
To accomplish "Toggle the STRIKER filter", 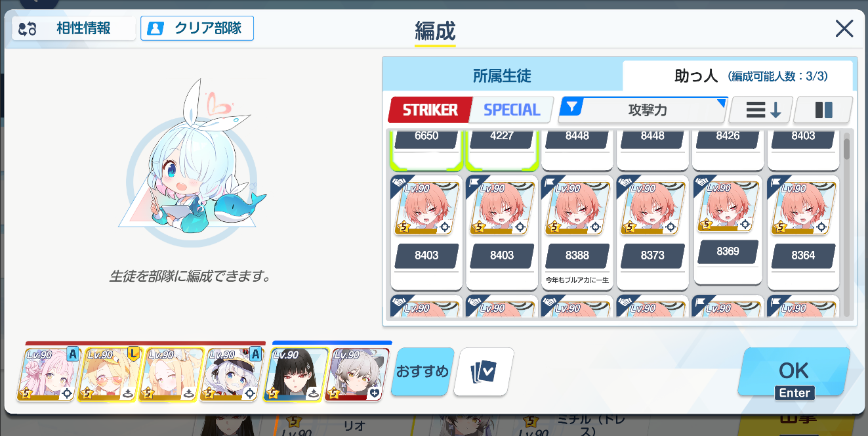I will (430, 110).
